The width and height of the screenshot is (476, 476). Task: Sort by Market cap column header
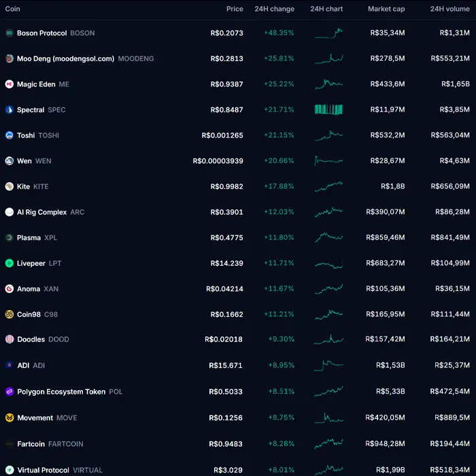click(386, 9)
